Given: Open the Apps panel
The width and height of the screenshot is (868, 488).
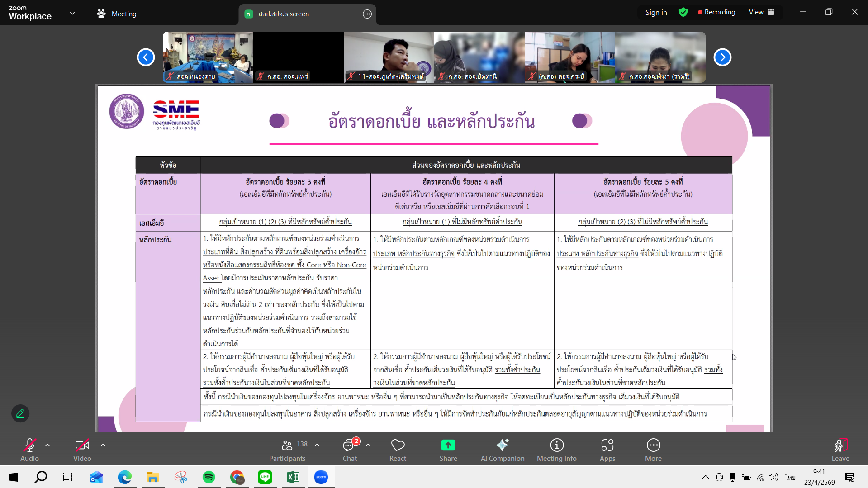Looking at the screenshot, I should (x=607, y=450).
